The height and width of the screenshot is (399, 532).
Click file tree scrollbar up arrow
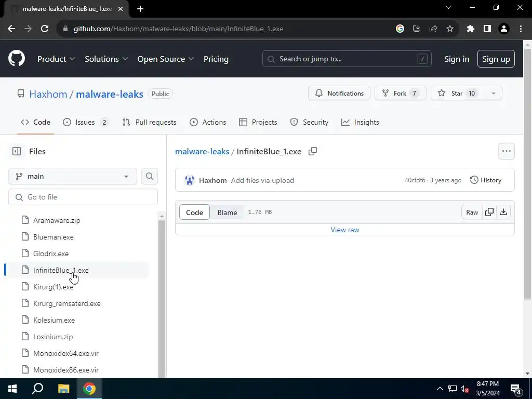pyautogui.click(x=162, y=216)
